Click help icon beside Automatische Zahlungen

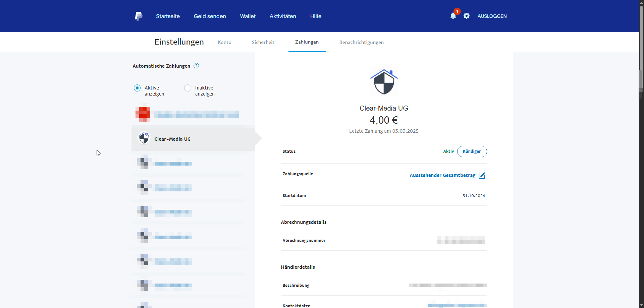point(197,66)
